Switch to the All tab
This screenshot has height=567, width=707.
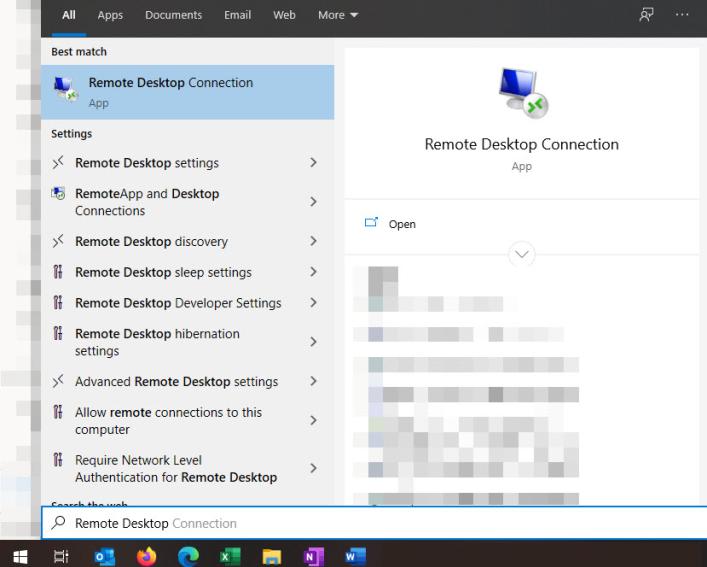pyautogui.click(x=69, y=15)
